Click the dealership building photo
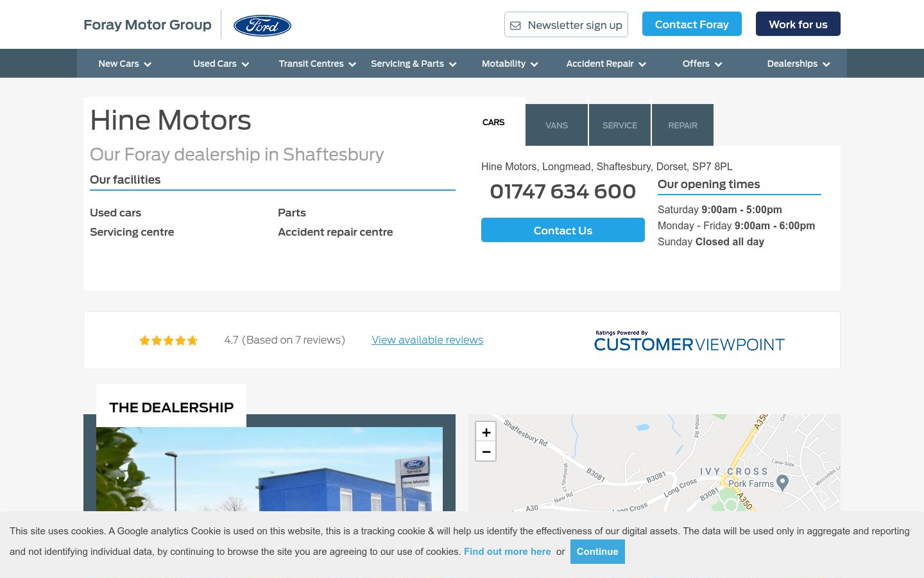Viewport: 924px width, 578px height. pos(269,469)
